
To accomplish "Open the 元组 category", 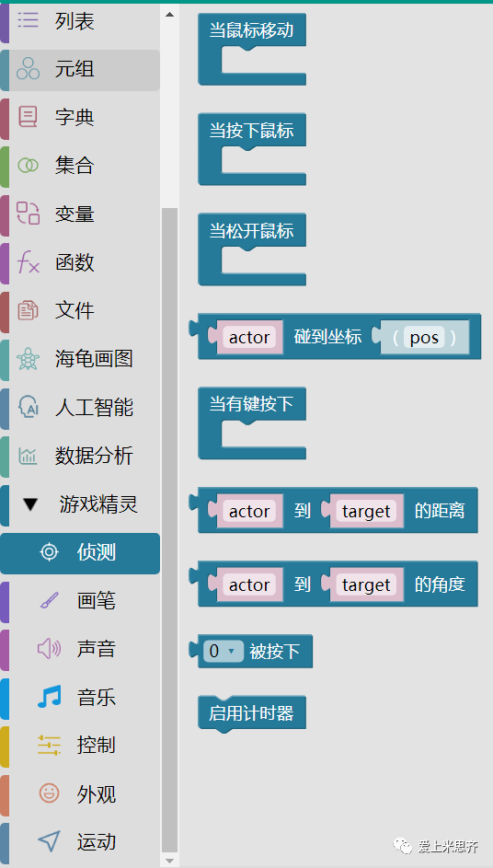I will (x=80, y=70).
